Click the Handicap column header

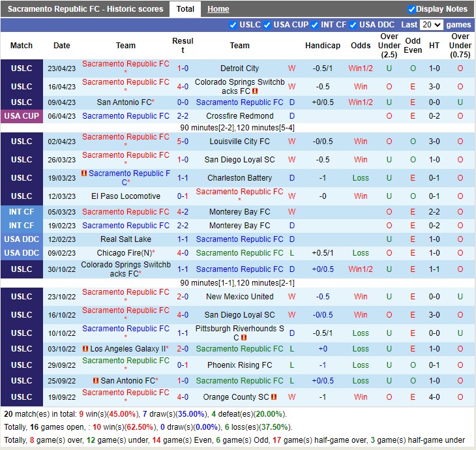coord(322,46)
